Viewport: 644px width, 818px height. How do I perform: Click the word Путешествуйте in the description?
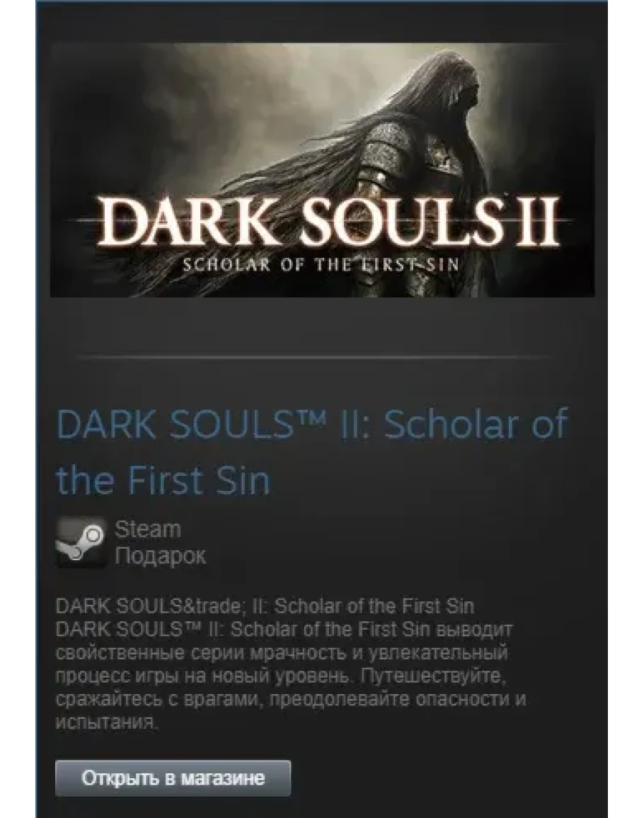[x=432, y=676]
